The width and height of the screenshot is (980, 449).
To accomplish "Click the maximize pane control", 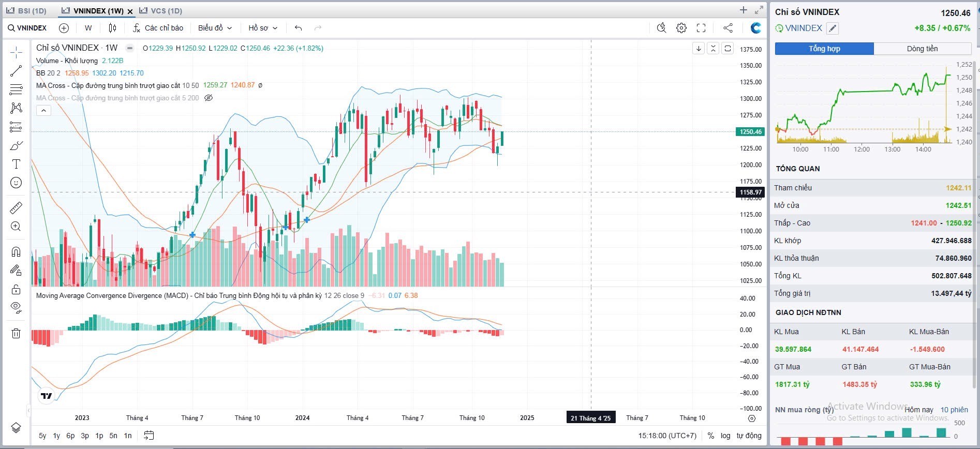I will pos(727,49).
